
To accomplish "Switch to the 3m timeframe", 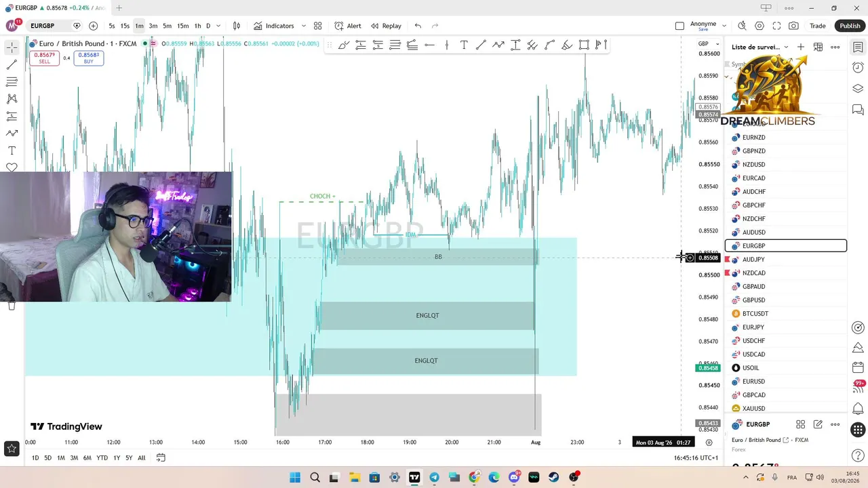I will point(153,26).
